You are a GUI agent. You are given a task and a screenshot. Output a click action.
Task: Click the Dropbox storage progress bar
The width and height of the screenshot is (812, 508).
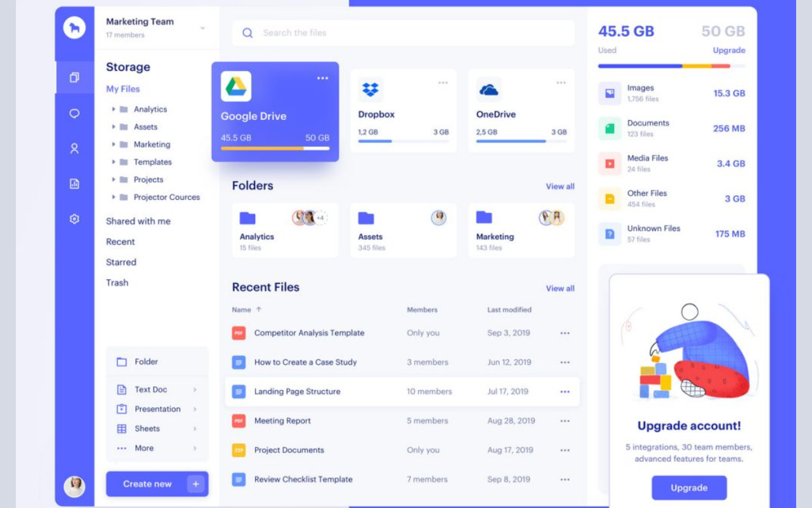[403, 141]
